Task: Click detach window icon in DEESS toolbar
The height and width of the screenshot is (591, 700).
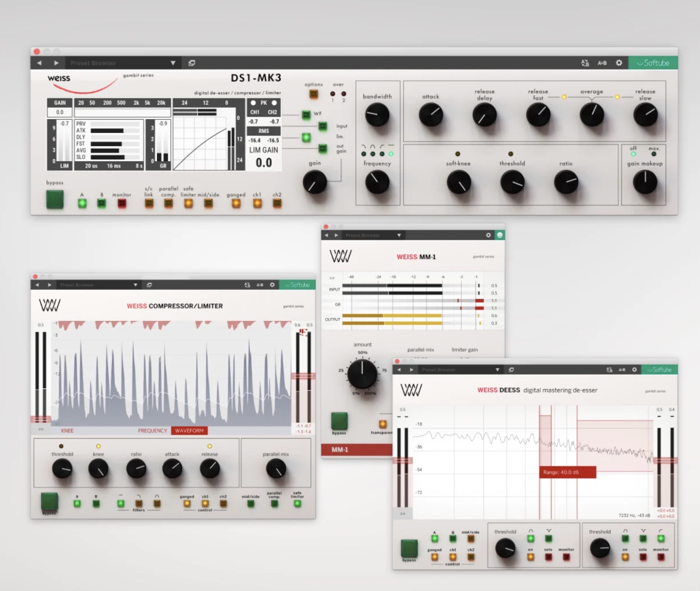Action: (511, 370)
